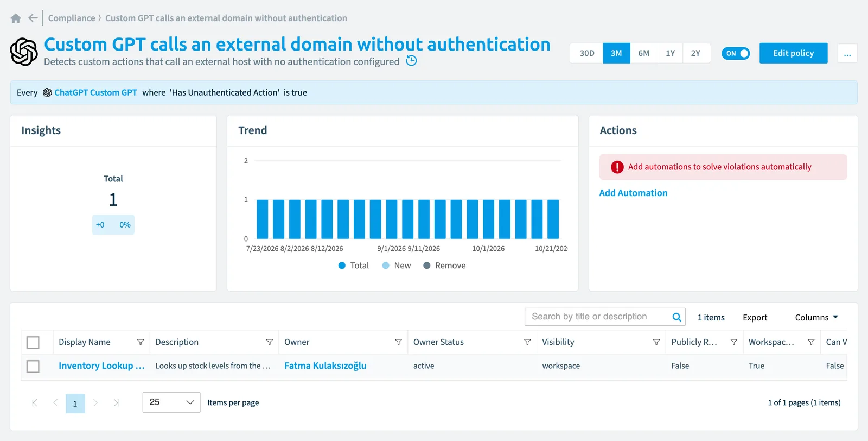Go to the last page arrow
Screen dimensions: 868x441
[116, 403]
